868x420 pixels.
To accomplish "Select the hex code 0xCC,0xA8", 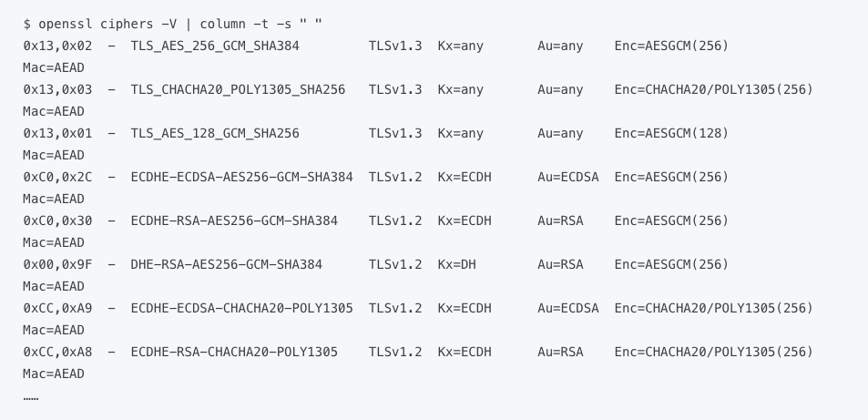I will pyautogui.click(x=57, y=352).
